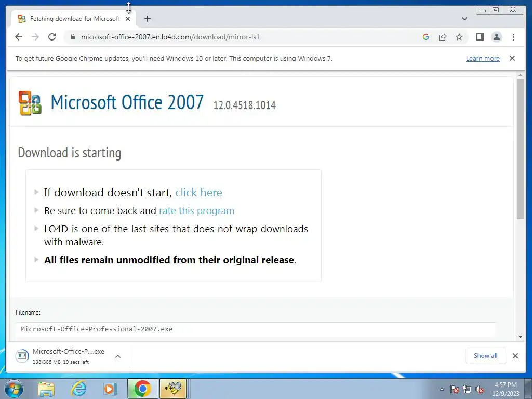
Task: Open the tab search dropdown chevron
Action: point(464,19)
